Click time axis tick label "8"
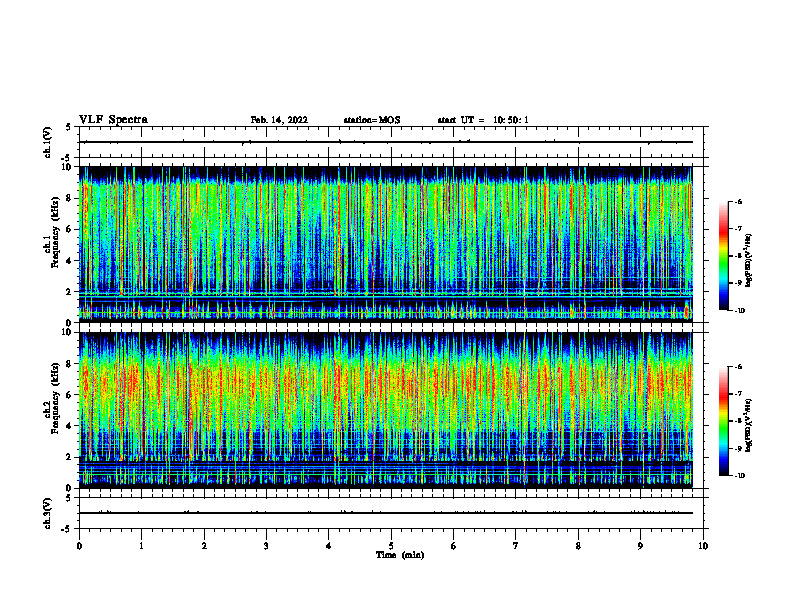The height and width of the screenshot is (612, 792). 578,546
